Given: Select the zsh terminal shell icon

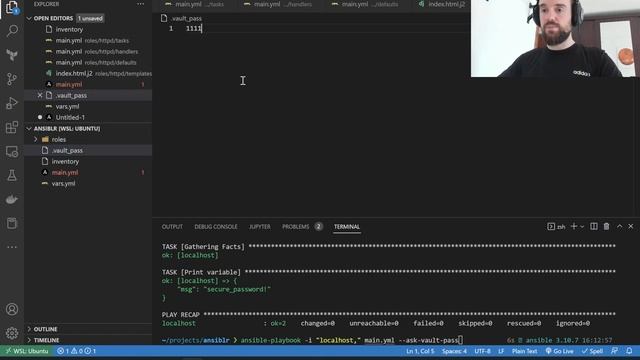Looking at the screenshot, I should coord(556,227).
